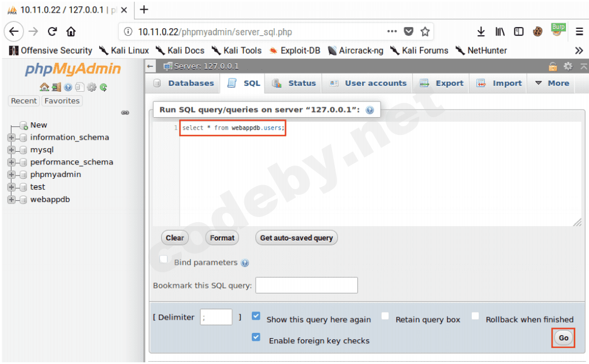Go back with browser back arrow

(14, 32)
